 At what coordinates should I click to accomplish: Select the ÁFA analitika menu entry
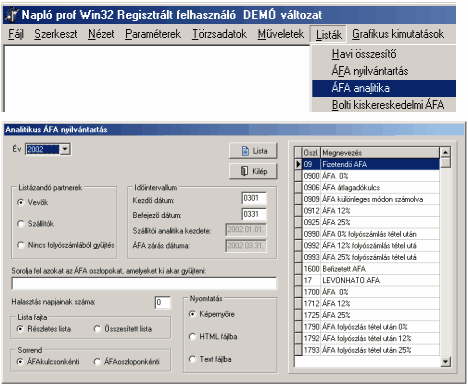(x=383, y=88)
